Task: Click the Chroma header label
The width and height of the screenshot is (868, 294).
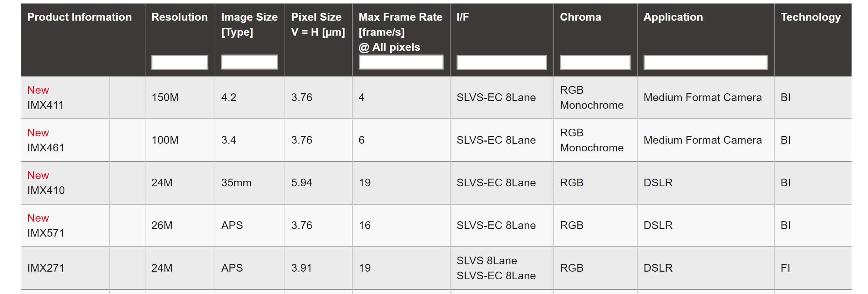Action: (580, 17)
